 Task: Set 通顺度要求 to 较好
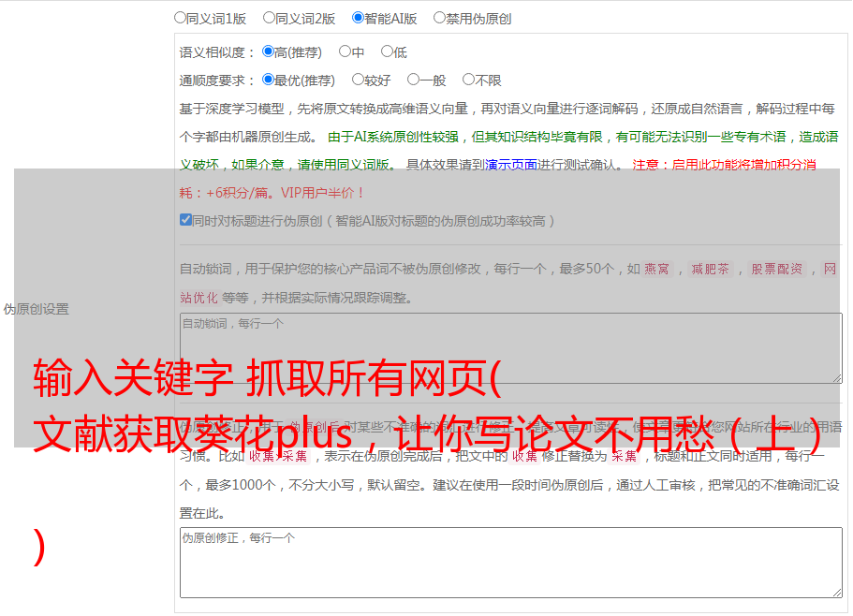point(358,80)
